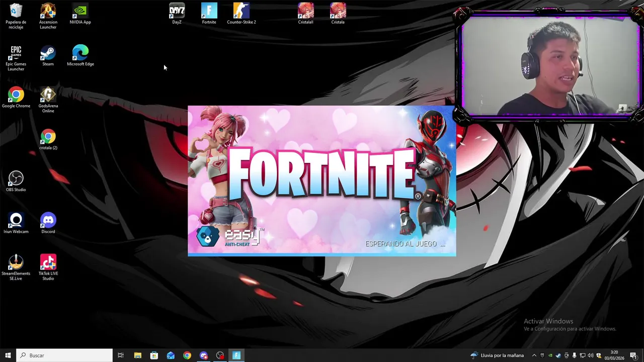644x362 pixels.
Task: Click the Steam tray icon
Action: (x=558, y=355)
